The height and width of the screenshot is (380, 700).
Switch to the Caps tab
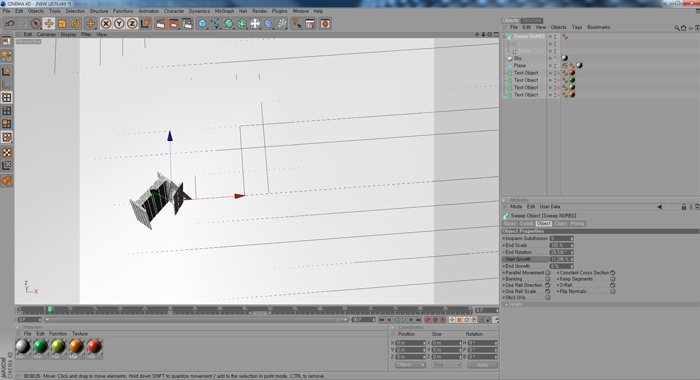pos(560,223)
